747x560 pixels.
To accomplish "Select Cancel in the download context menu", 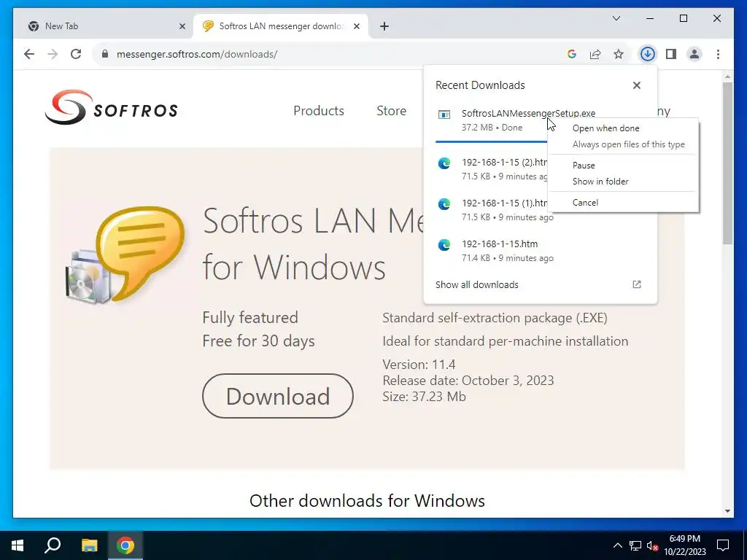I will click(x=624, y=203).
